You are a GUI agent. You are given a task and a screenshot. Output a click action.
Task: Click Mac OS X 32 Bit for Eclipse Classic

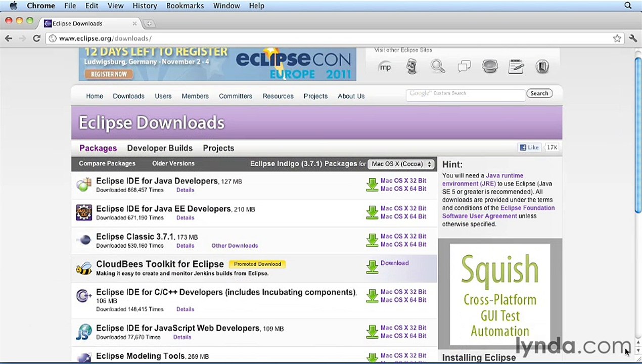coord(403,236)
